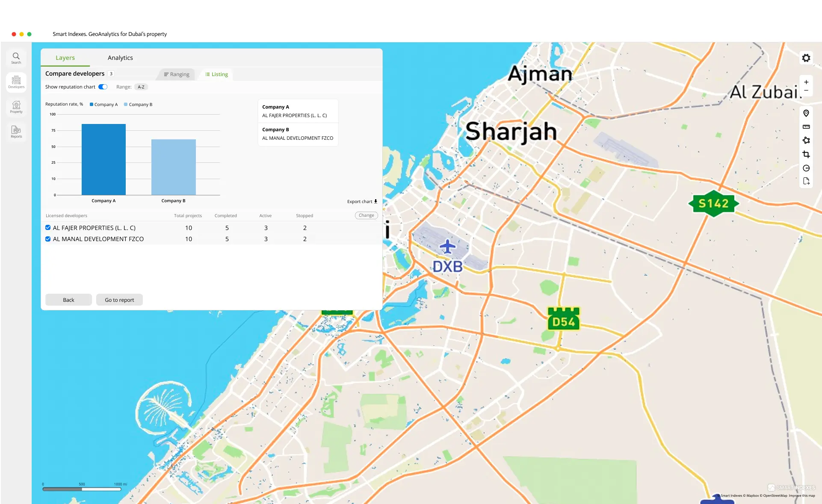Image resolution: width=822 pixels, height=504 pixels.
Task: Click the Company A legend swatch
Action: coord(92,104)
